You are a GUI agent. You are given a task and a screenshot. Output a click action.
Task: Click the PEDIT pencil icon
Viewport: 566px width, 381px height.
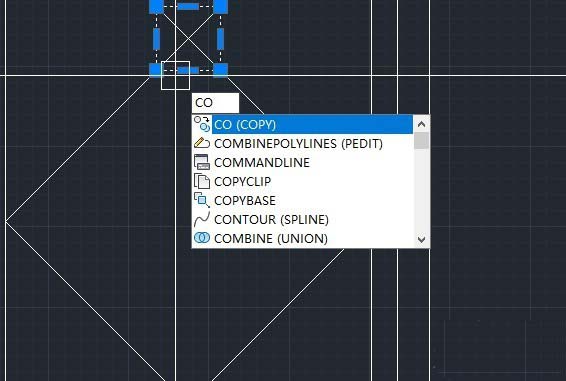coord(202,143)
